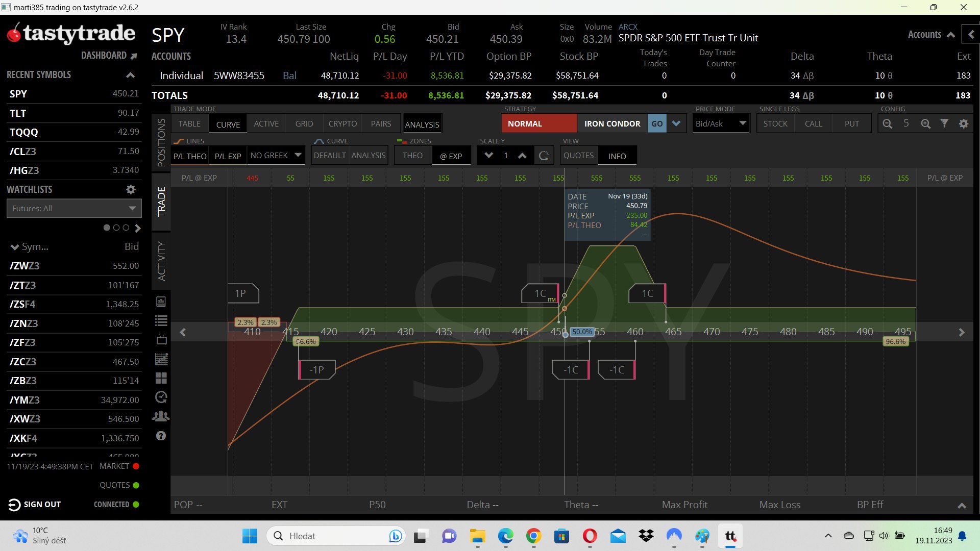This screenshot has width=980, height=551.
Task: Open the Config gear settings
Action: [964, 123]
